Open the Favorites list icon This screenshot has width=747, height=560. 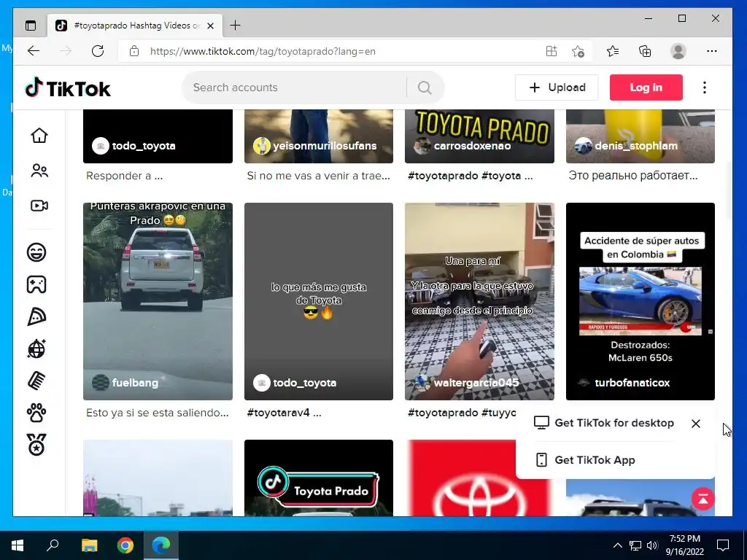(x=613, y=51)
